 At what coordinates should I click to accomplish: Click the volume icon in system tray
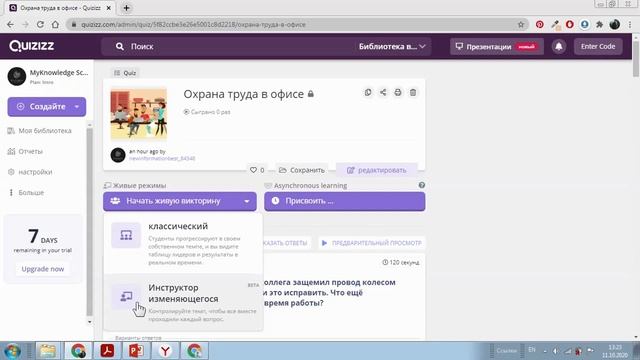(x=556, y=351)
